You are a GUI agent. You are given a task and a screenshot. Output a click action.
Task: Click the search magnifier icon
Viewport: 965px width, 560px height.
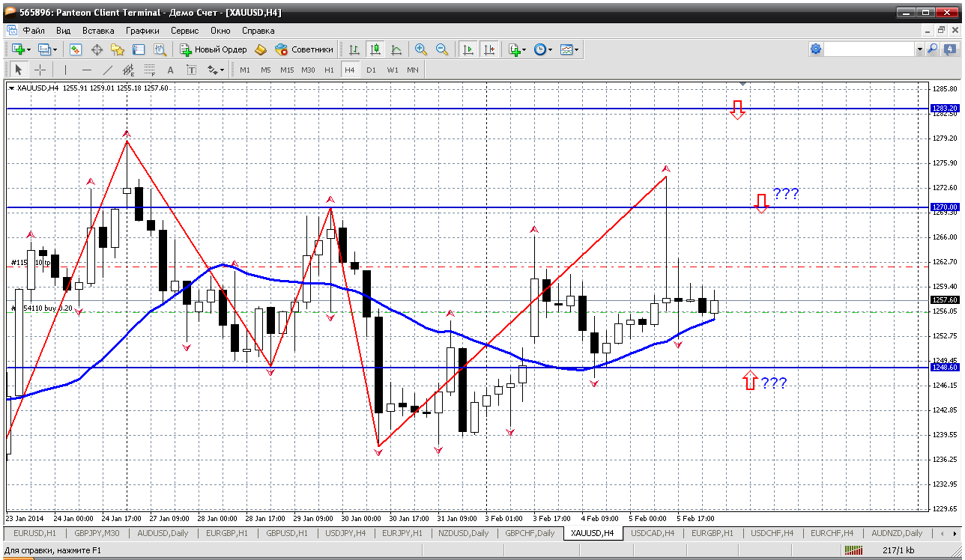pos(933,49)
